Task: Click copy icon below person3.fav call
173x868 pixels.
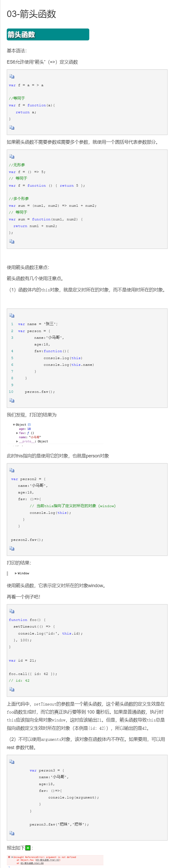Action: 12,833
